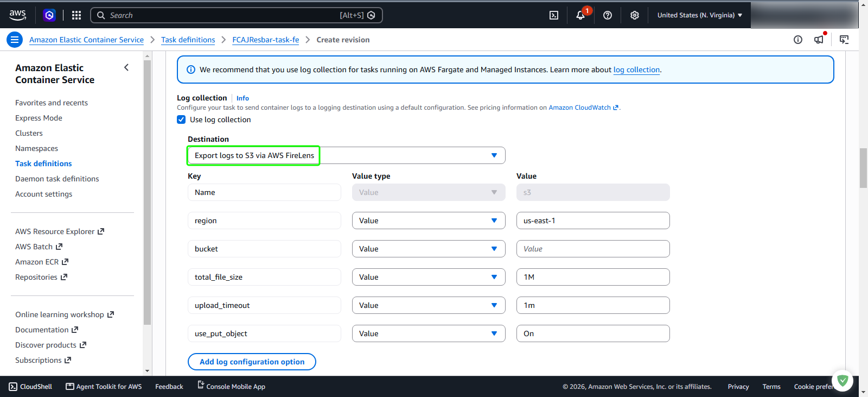This screenshot has width=868, height=397.
Task: Collapse the ECS side navigation arrow
Action: point(126,67)
